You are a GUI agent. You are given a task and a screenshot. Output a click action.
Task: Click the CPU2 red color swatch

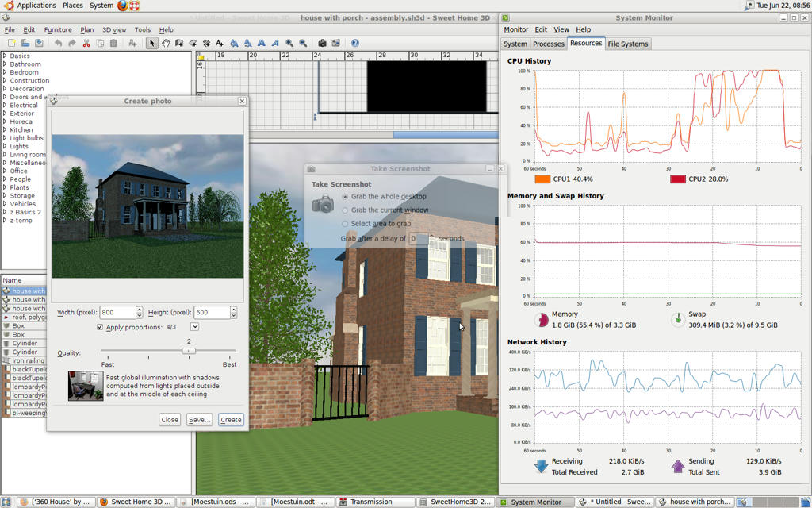click(678, 179)
